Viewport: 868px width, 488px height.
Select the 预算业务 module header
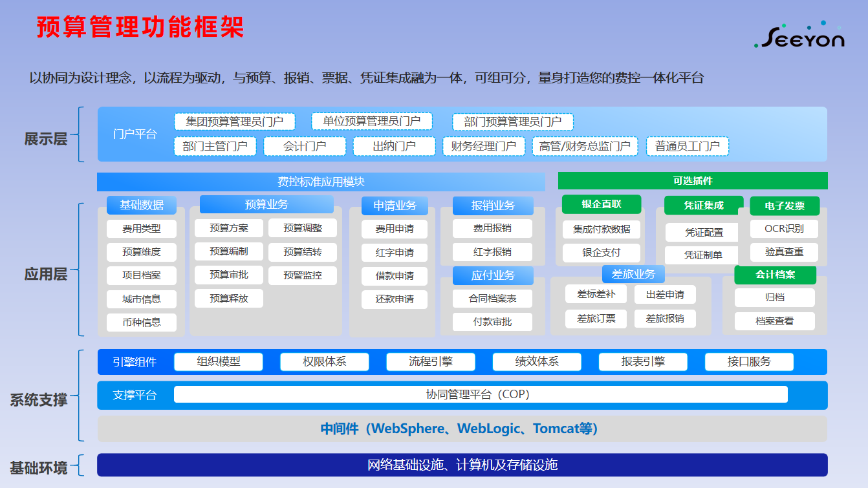pyautogui.click(x=266, y=204)
